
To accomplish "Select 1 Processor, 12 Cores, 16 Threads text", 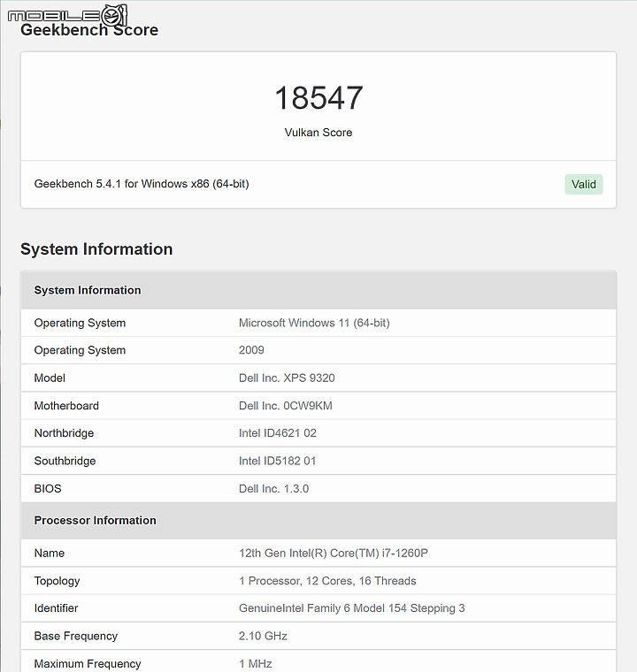I will pos(327,581).
